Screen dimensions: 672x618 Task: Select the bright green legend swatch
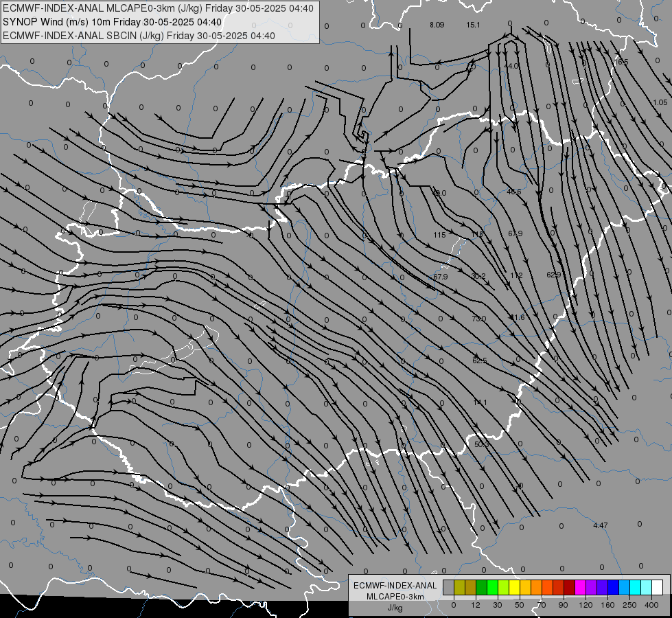point(492,587)
